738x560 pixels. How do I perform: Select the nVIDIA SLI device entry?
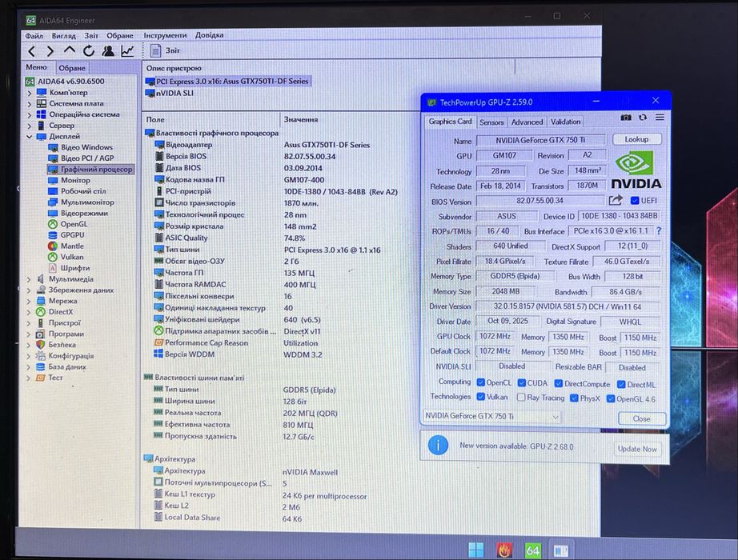point(170,93)
